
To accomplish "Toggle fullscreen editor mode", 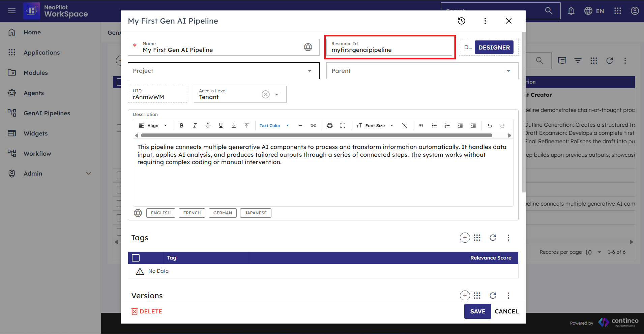I will tap(343, 125).
